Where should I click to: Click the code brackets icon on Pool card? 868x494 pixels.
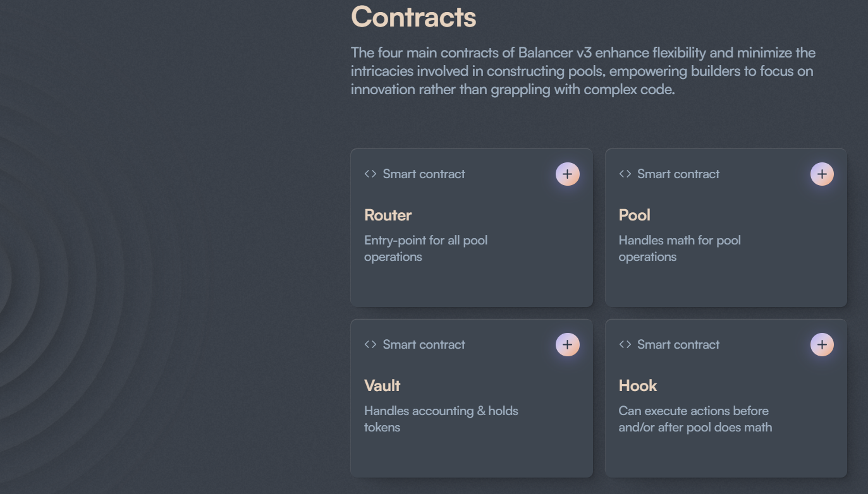coord(625,174)
